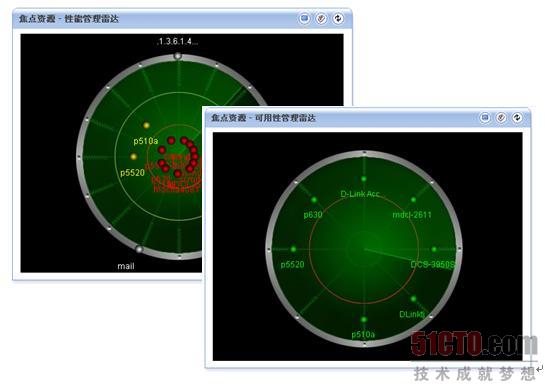Click center of the availability radar sweep
This screenshot has height=390, width=545.
(x=364, y=249)
